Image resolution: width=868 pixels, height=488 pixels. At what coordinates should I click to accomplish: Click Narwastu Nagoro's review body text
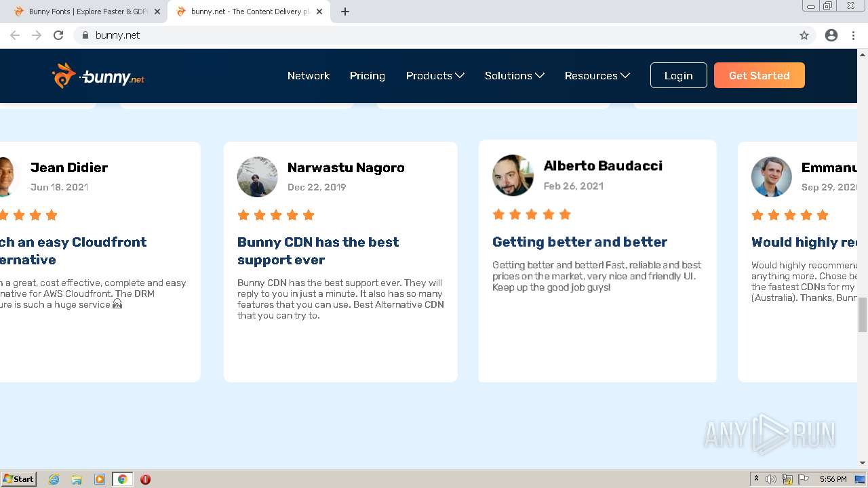click(x=340, y=299)
